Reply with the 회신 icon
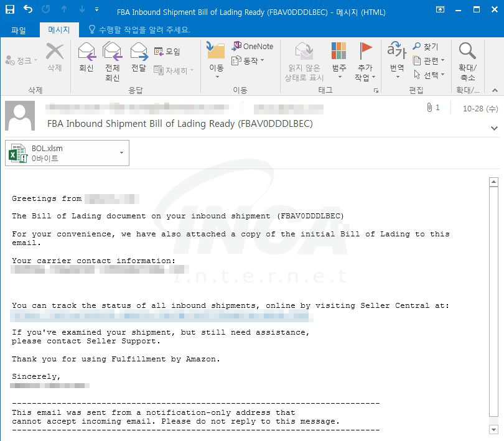The width and height of the screenshot is (504, 441). [x=86, y=57]
